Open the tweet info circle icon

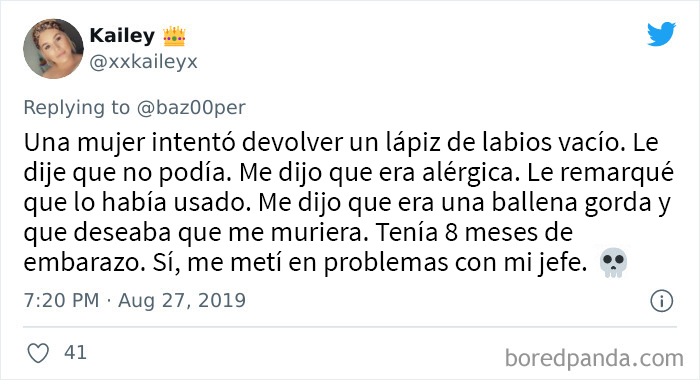pos(661,301)
